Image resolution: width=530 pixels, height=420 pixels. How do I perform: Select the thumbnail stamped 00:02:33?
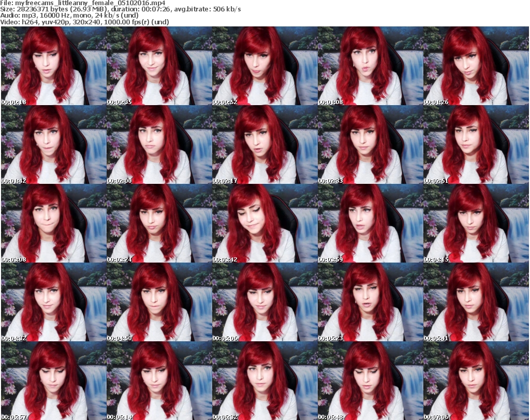370,144
